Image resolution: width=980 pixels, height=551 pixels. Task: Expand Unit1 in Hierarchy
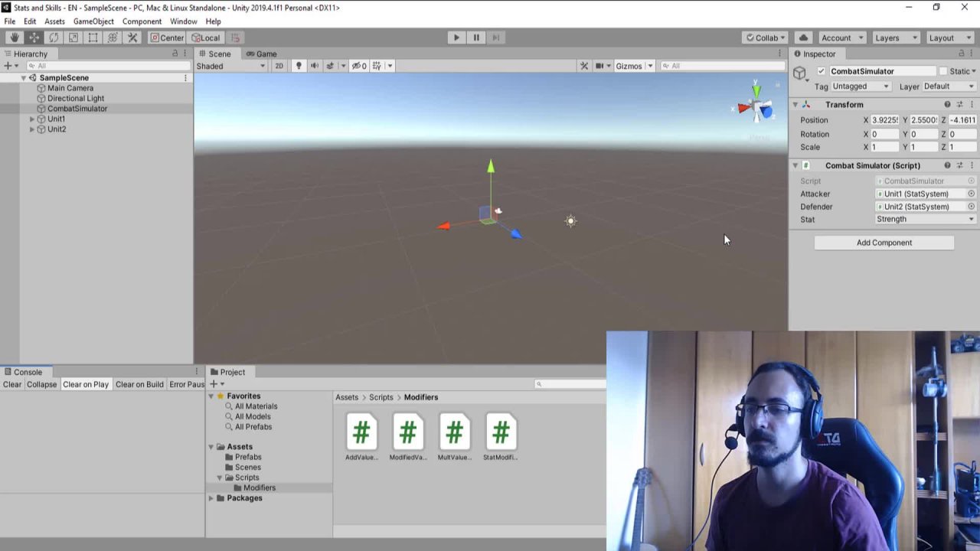[32, 119]
